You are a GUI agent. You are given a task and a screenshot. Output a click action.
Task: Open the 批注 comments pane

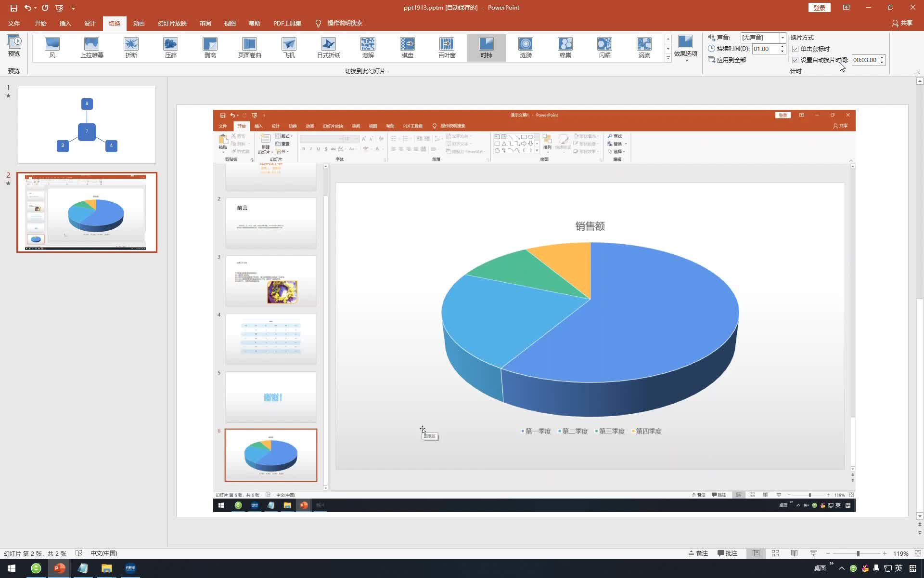pos(727,553)
